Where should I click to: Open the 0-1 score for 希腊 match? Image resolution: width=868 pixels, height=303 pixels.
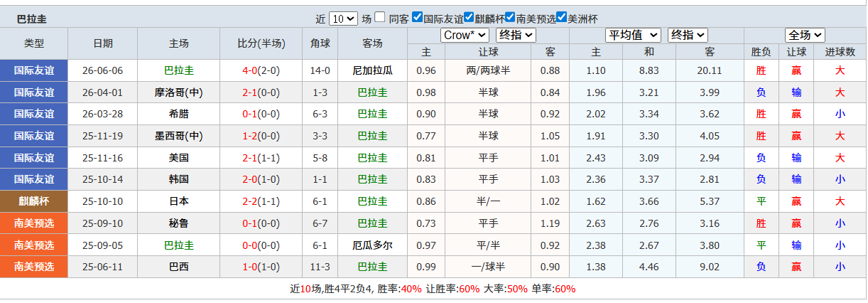(250, 114)
